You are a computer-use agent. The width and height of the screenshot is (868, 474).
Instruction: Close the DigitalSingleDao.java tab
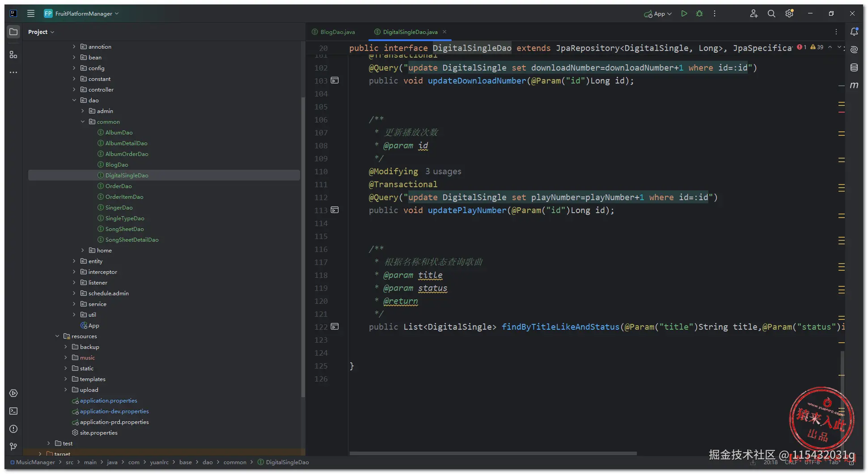click(445, 32)
